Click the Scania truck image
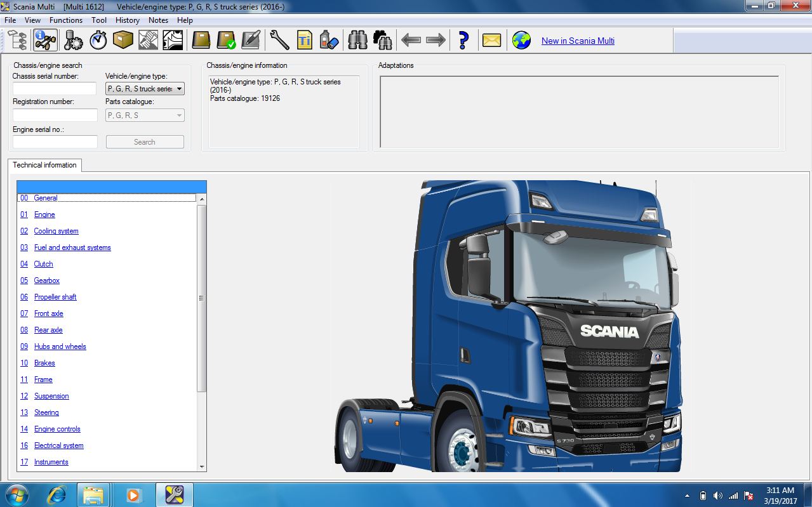 coord(508,326)
